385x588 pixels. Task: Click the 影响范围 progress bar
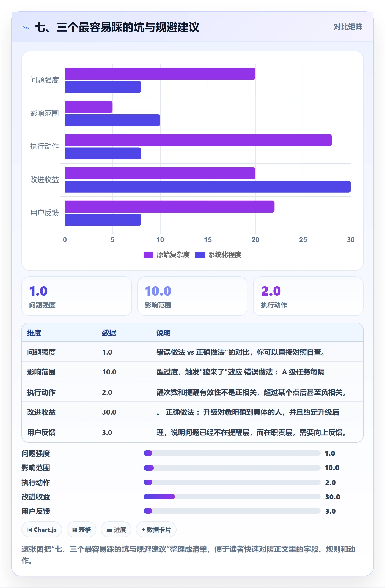(x=232, y=468)
